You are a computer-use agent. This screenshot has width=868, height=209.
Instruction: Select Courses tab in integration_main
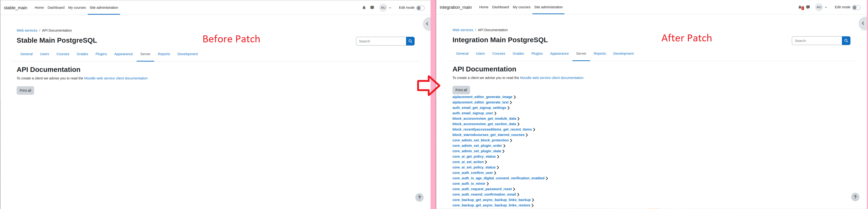[x=499, y=54]
